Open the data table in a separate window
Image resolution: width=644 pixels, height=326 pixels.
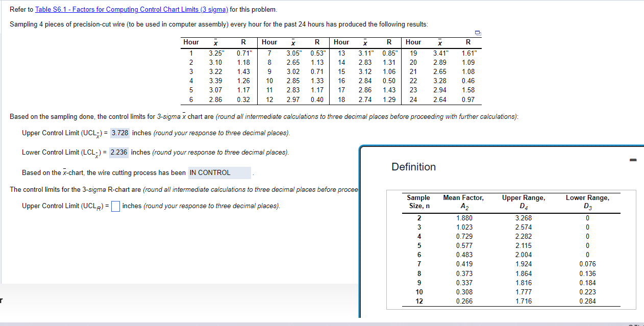[x=478, y=33]
